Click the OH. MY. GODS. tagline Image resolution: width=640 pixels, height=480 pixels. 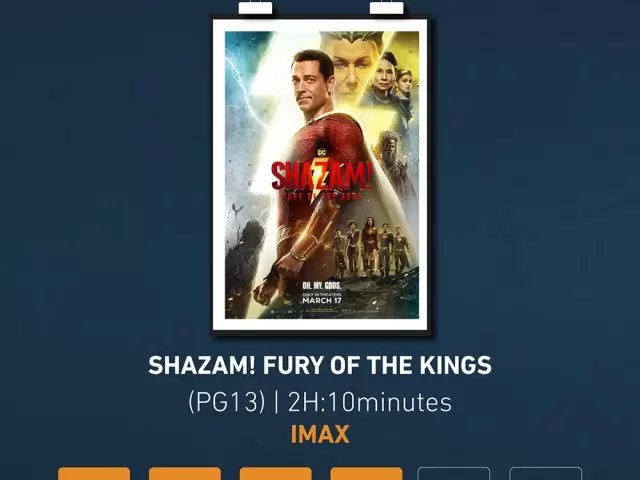coord(322,285)
